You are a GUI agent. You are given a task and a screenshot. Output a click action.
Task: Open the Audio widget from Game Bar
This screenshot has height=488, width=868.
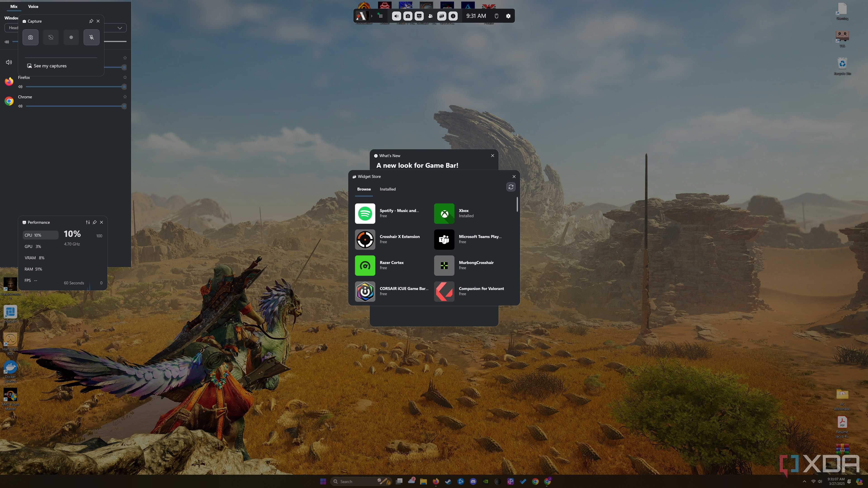(x=396, y=16)
